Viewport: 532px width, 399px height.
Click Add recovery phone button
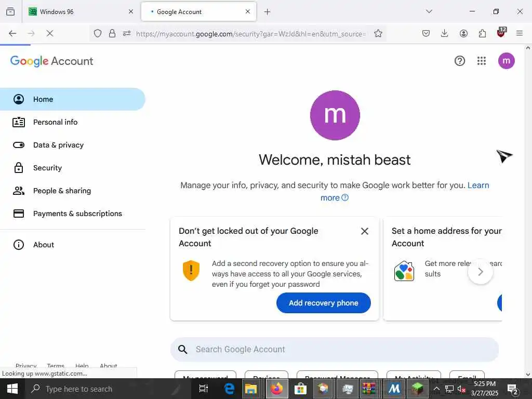(x=323, y=303)
